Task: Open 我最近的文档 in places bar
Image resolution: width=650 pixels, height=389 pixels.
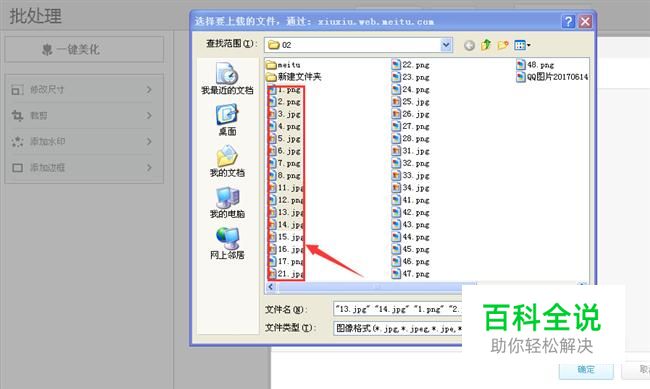Action: 227,79
